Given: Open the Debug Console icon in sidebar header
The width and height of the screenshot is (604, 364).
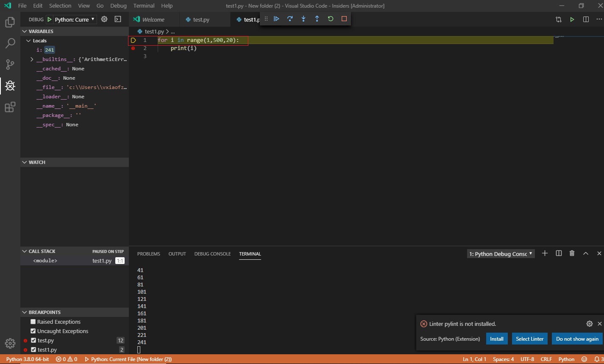Looking at the screenshot, I should click(118, 19).
